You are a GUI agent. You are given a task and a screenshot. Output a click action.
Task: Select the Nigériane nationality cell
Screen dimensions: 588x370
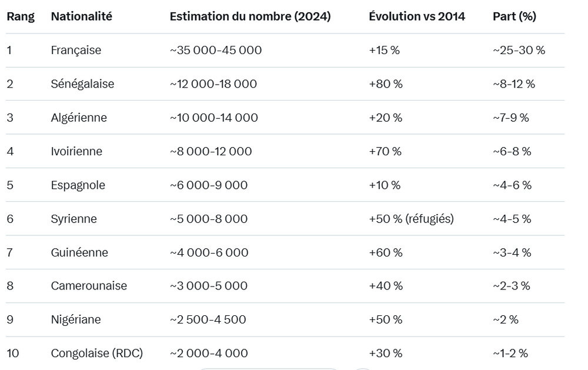(x=76, y=320)
